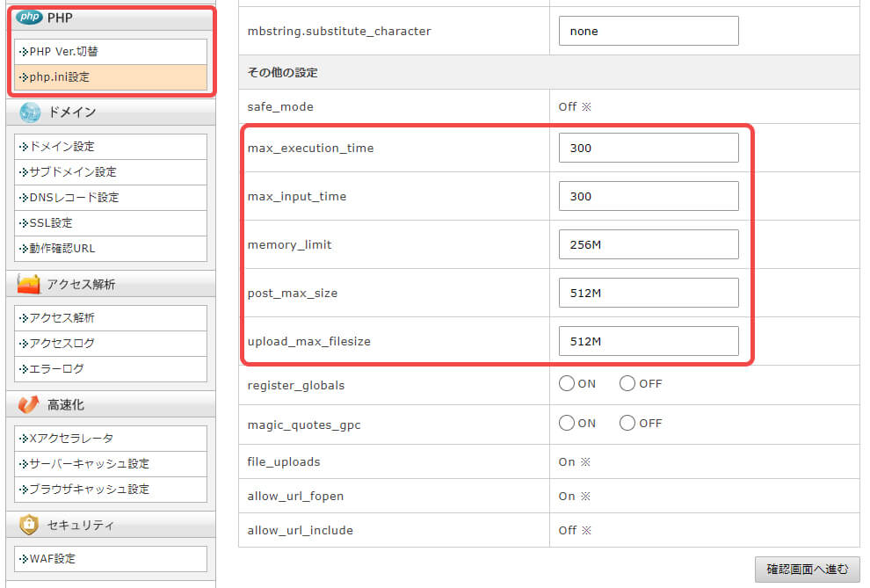Click the globe icon beside ドメイン
Screen dimensions: 870x588
point(29,112)
